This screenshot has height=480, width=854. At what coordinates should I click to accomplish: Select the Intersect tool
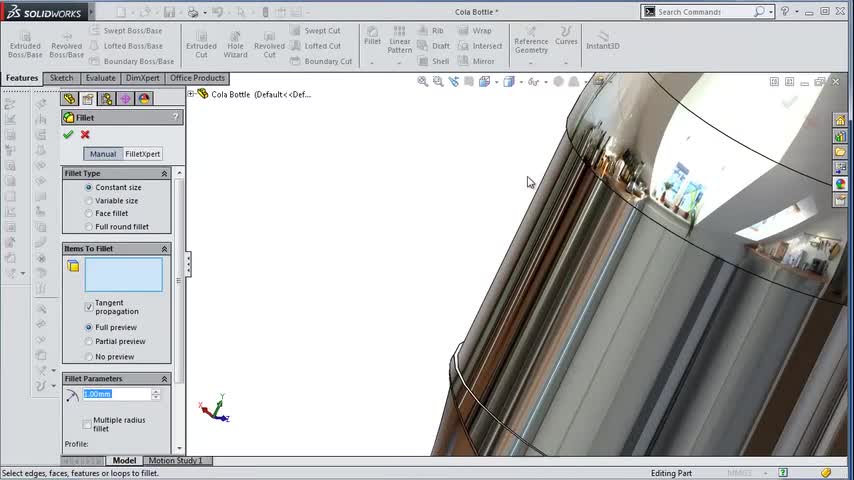click(480, 46)
